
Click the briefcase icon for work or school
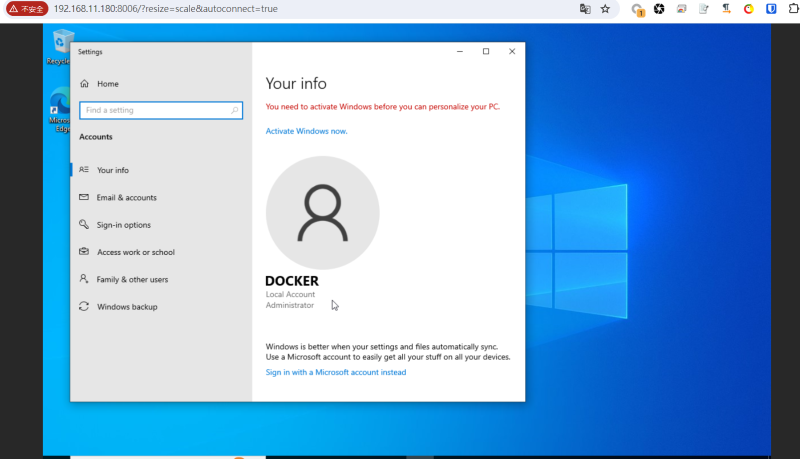pyautogui.click(x=84, y=251)
